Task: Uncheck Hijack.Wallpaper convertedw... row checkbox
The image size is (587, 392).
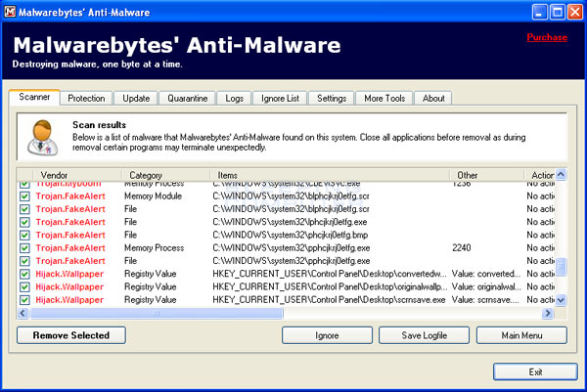Action: pos(24,274)
